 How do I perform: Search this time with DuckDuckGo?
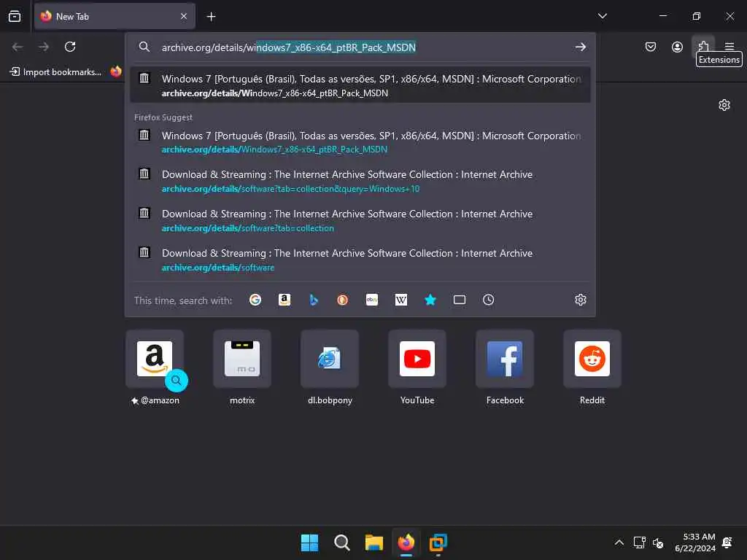(343, 300)
